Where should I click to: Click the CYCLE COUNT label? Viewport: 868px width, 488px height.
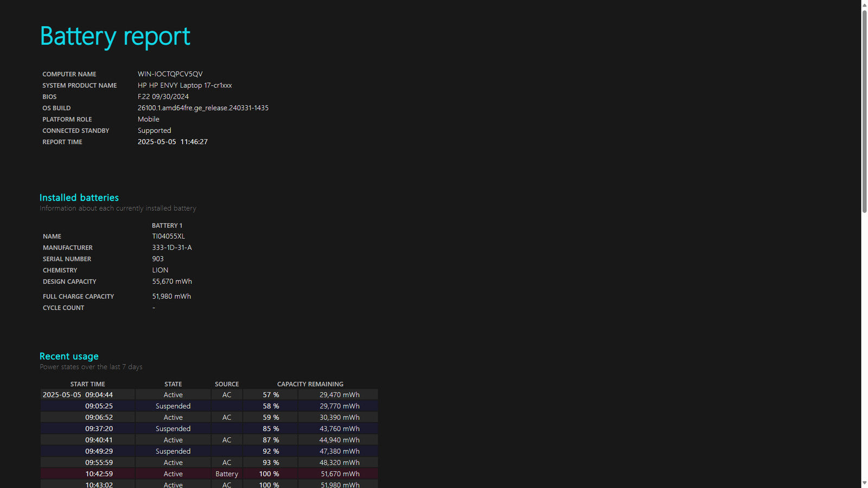(63, 307)
